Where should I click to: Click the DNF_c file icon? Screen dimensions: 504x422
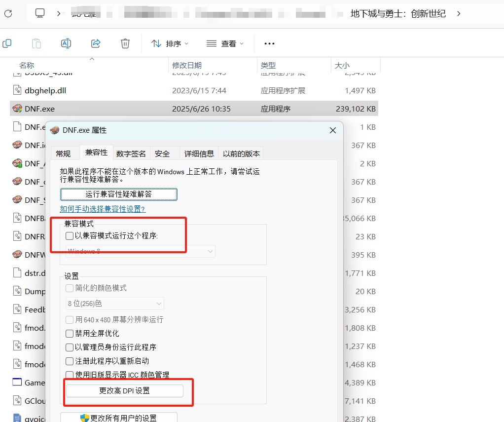pos(17,181)
